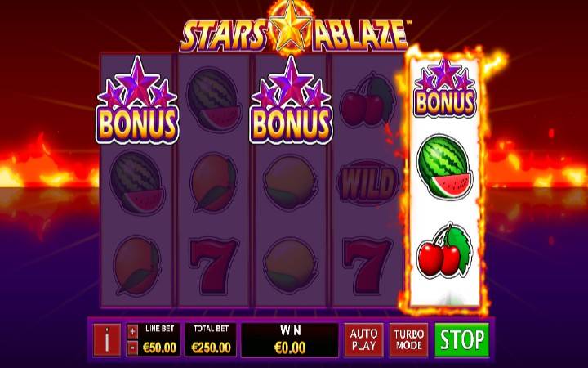Click the Stars Ablaze star logo
Screen dimensions: 588x368
291,27
